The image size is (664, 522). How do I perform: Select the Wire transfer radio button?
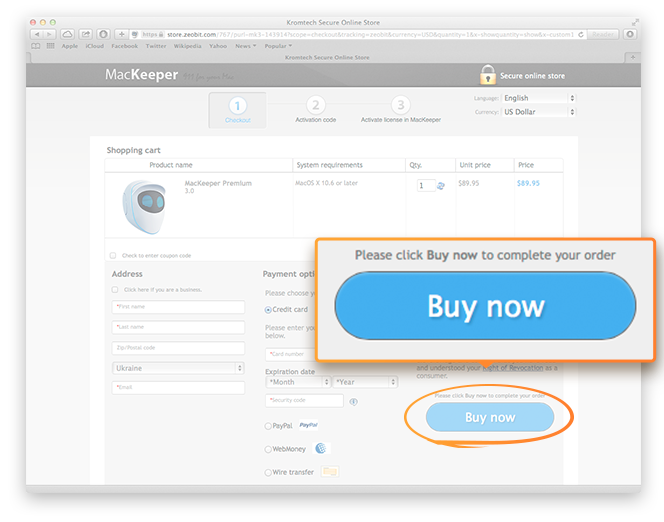coord(268,472)
